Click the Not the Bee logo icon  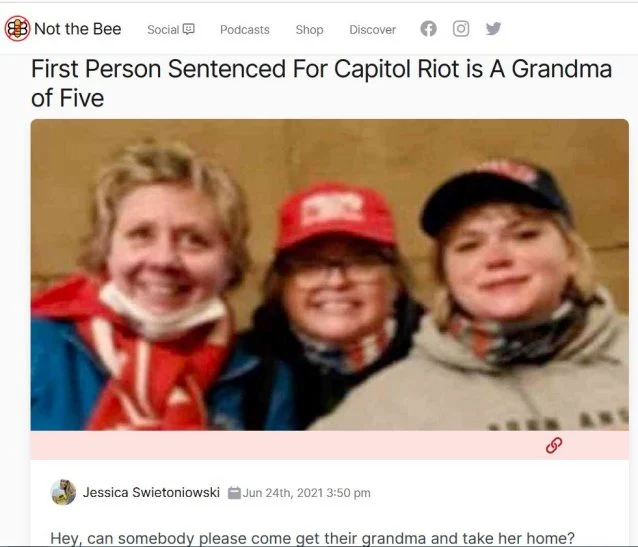pos(17,28)
